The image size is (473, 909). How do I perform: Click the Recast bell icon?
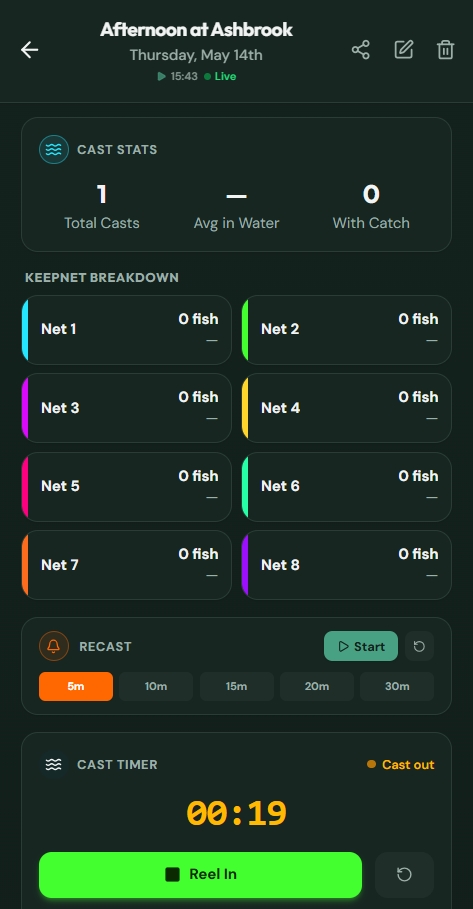click(x=54, y=646)
